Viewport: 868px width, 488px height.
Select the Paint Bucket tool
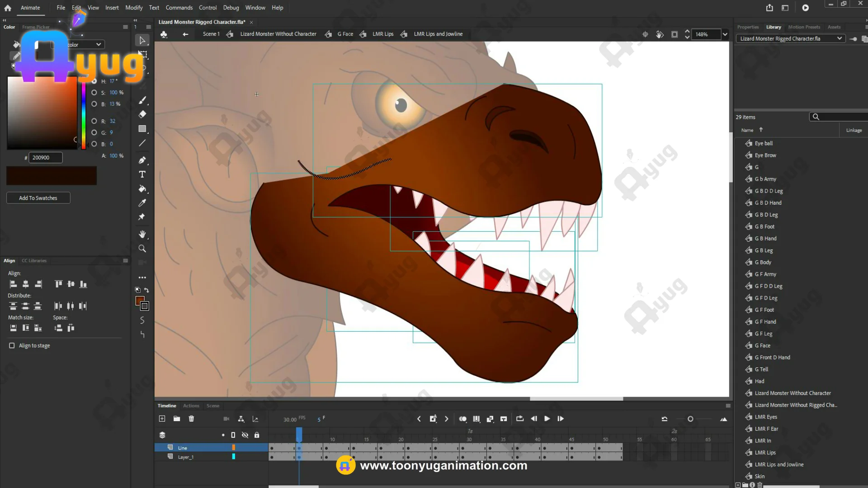[x=142, y=189]
